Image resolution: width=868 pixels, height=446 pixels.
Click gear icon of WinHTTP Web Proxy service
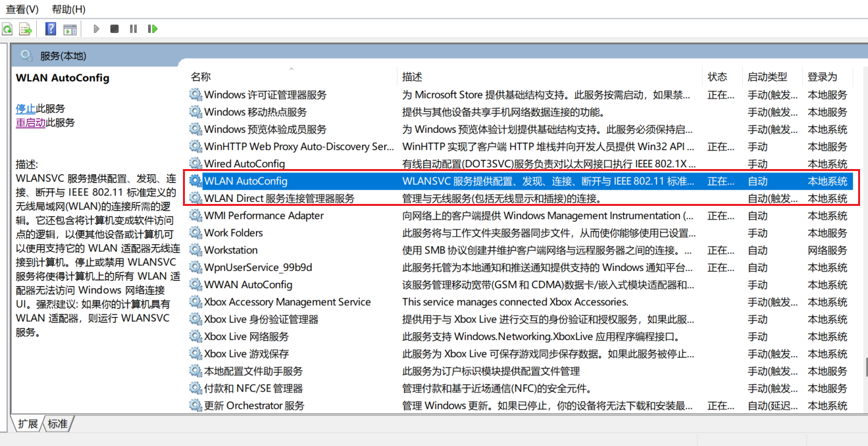[195, 147]
